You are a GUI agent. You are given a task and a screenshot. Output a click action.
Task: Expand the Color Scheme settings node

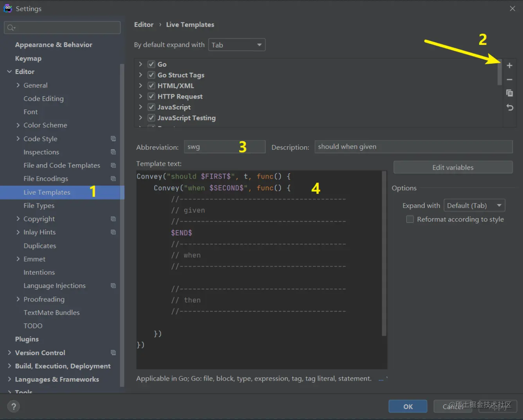pyautogui.click(x=18, y=125)
